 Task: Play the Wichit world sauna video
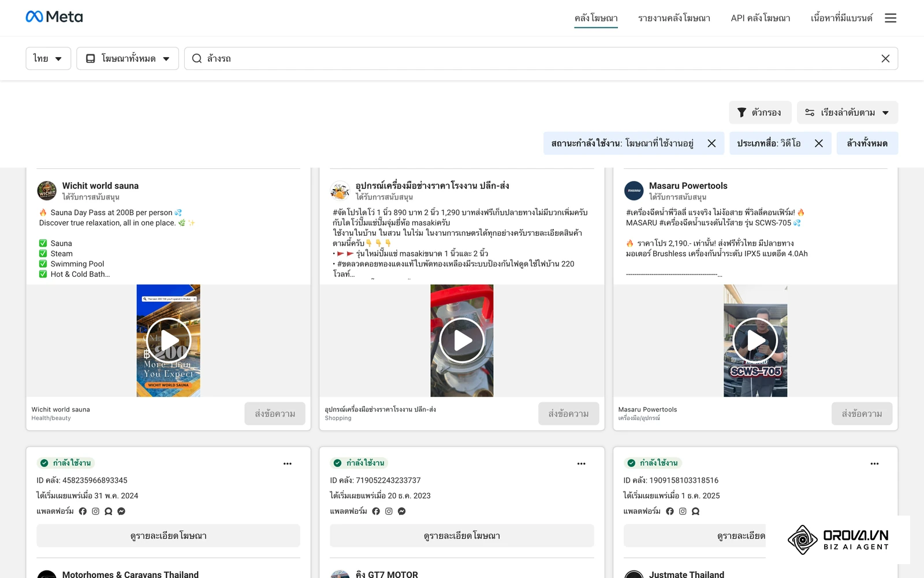(x=169, y=340)
